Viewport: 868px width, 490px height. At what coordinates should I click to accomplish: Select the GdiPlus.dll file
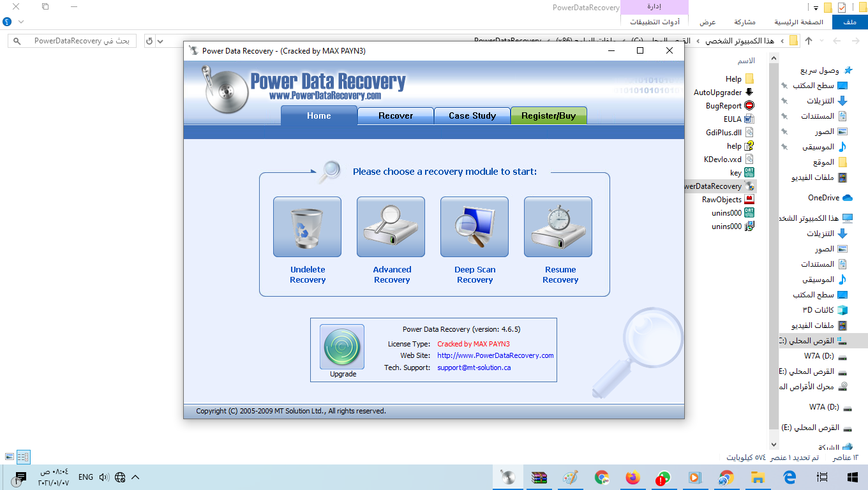[x=730, y=133]
